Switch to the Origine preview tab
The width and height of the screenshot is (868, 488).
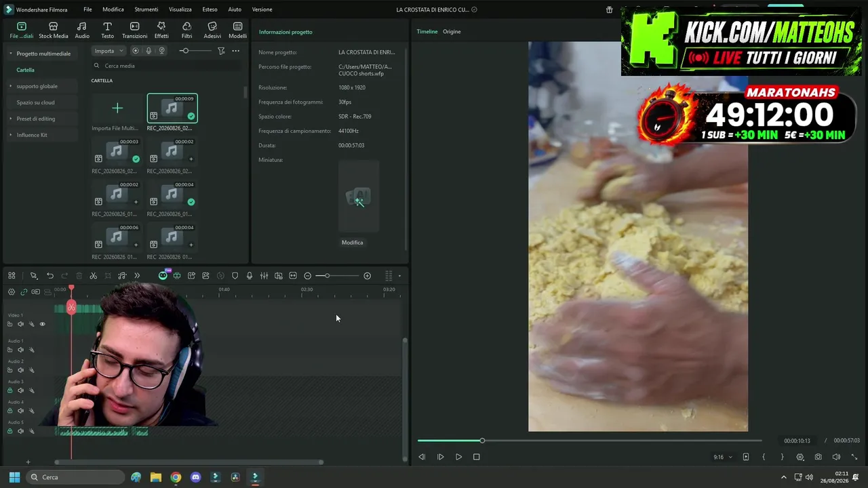[452, 32]
